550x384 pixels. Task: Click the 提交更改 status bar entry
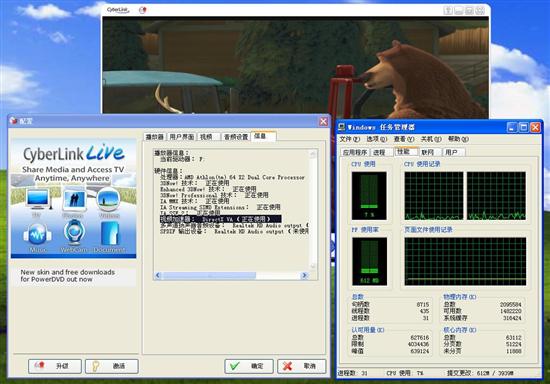point(480,373)
